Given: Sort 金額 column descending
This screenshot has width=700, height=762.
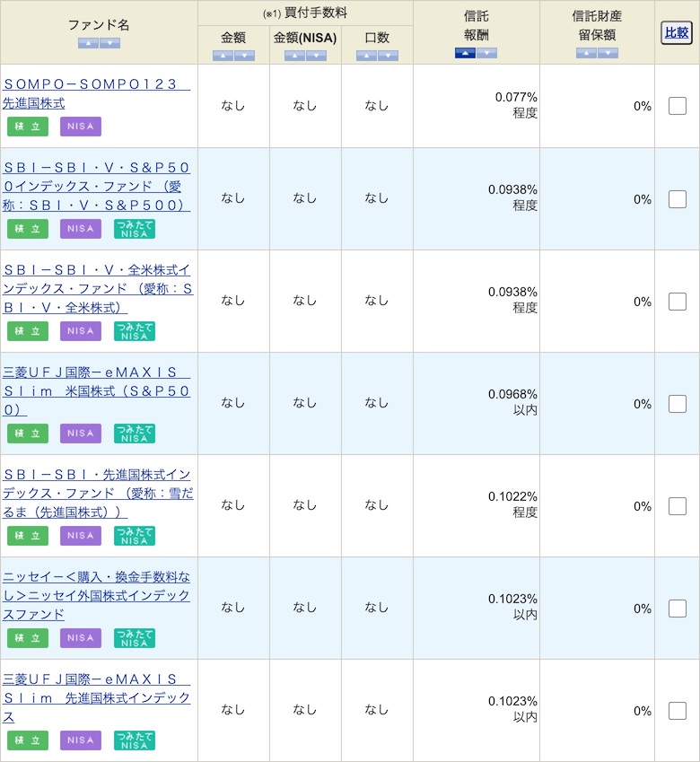Looking at the screenshot, I should [x=244, y=56].
